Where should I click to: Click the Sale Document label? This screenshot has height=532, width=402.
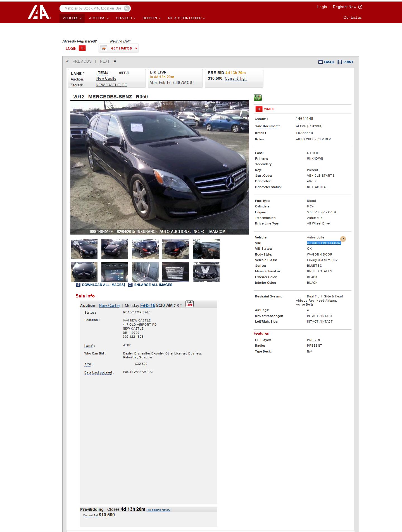[267, 126]
